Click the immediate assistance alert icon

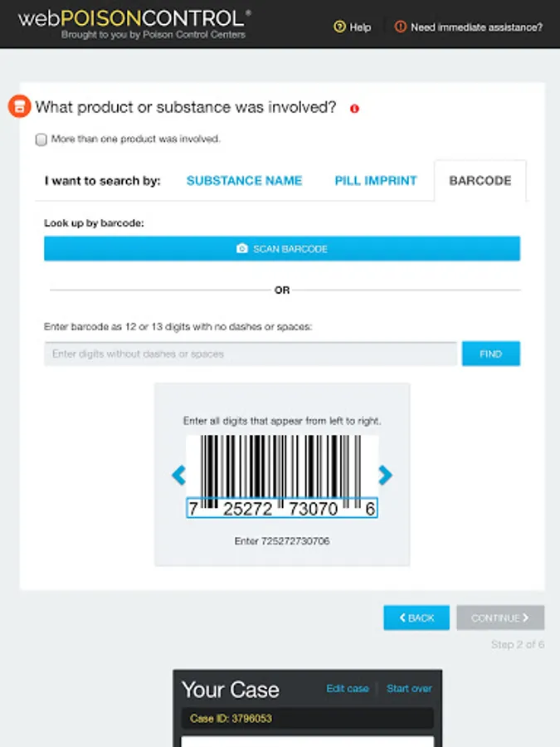[x=401, y=27]
